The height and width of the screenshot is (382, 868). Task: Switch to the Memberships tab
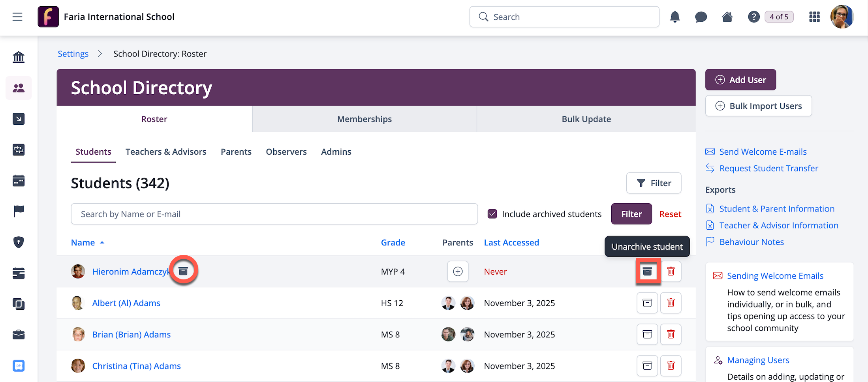tap(364, 119)
